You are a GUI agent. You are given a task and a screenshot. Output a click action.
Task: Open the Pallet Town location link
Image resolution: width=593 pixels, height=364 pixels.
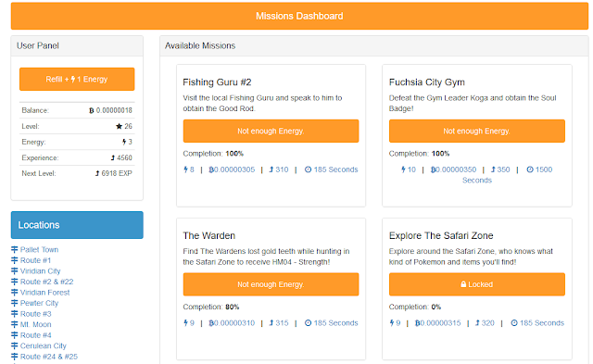pos(39,249)
